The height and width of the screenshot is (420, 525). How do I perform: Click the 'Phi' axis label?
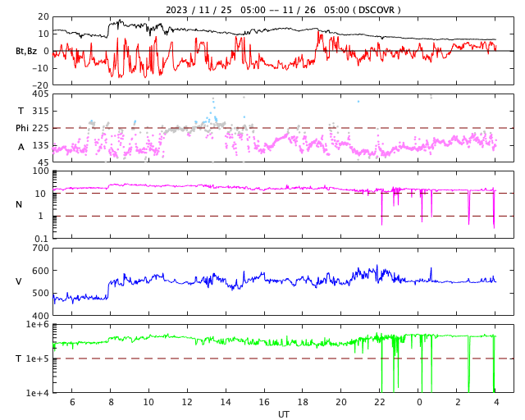(x=22, y=128)
